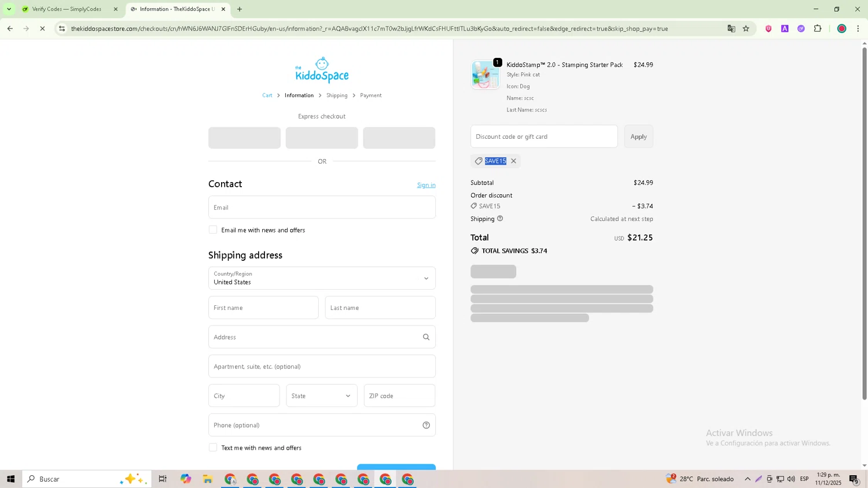Screen dimensions: 868x488
Task: Open the State dropdown
Action: [x=322, y=396]
